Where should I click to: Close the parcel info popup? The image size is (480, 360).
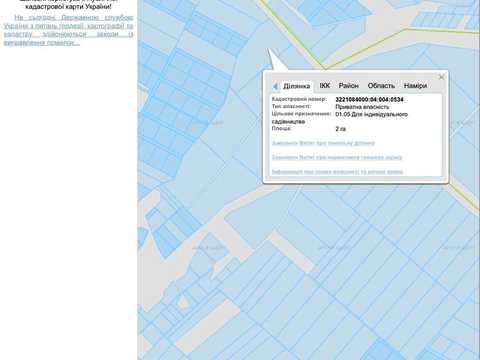tap(441, 77)
